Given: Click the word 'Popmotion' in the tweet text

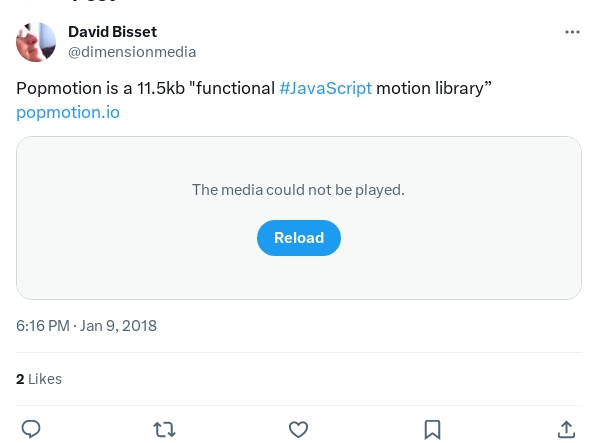Looking at the screenshot, I should (x=59, y=88).
